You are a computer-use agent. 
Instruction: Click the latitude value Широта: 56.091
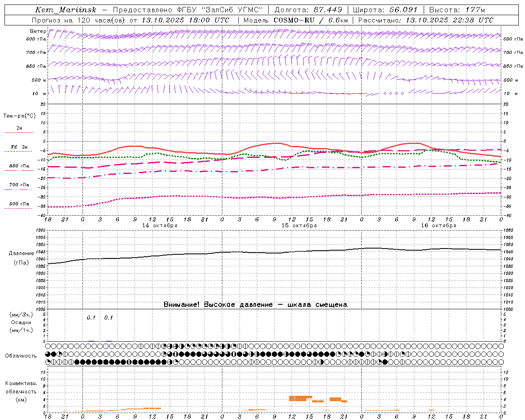point(385,10)
